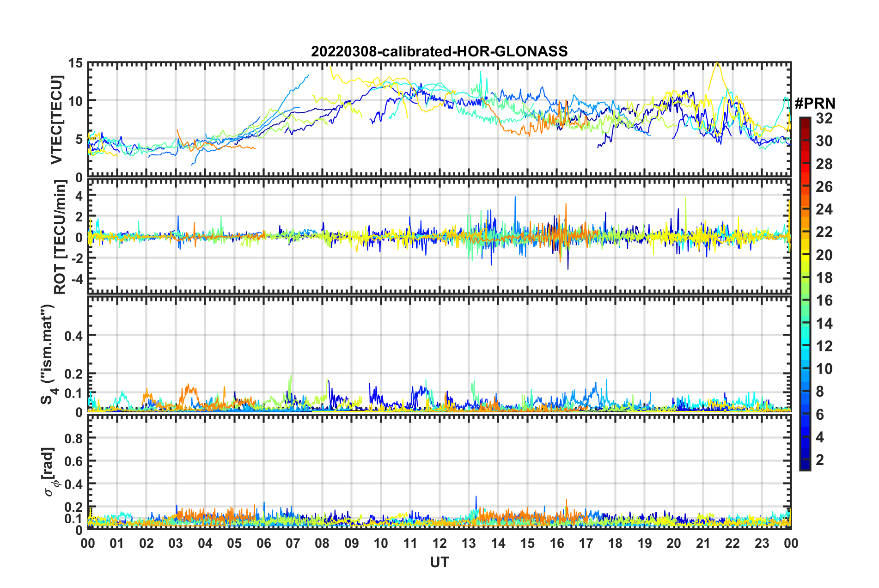Image resolution: width=879 pixels, height=588 pixels.
Task: Click inside the ROT plot panel
Action: click(x=439, y=237)
